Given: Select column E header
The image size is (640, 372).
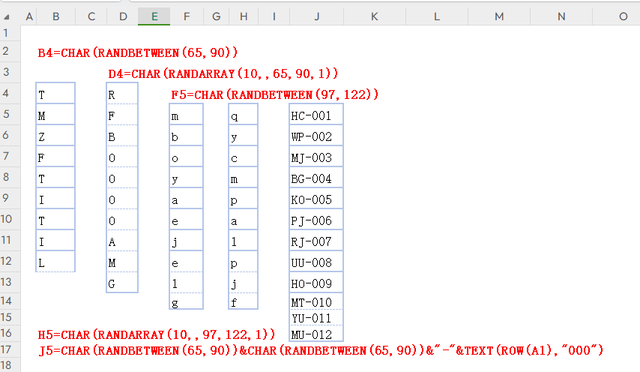Looking at the screenshot, I should click(154, 16).
